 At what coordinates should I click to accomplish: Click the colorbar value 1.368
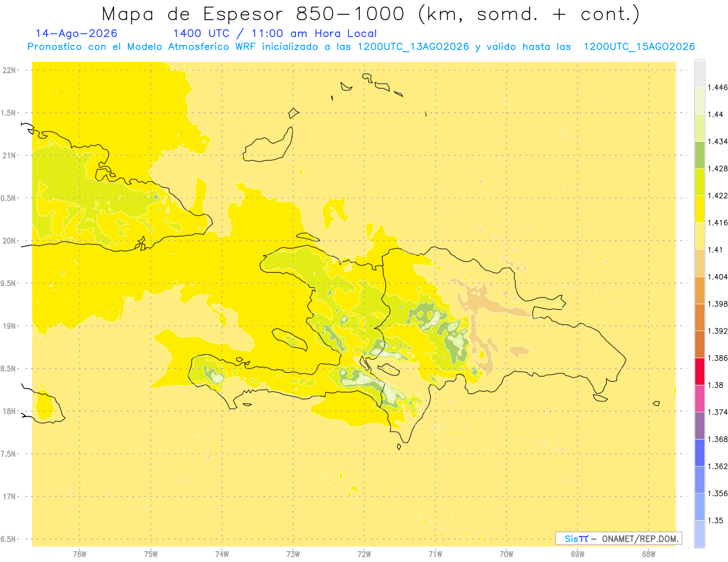tap(718, 439)
